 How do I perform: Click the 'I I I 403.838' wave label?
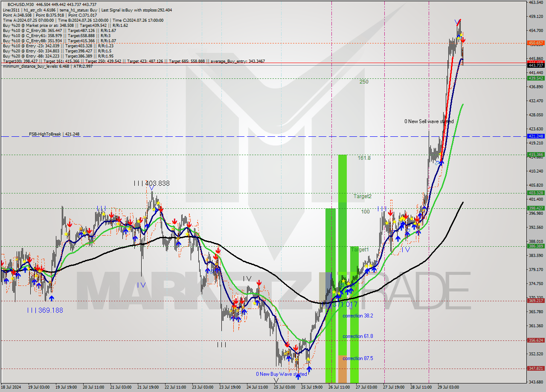(151, 183)
